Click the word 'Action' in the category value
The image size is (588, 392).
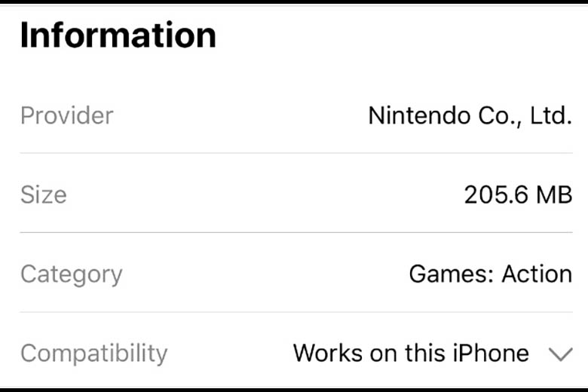pyautogui.click(x=537, y=274)
